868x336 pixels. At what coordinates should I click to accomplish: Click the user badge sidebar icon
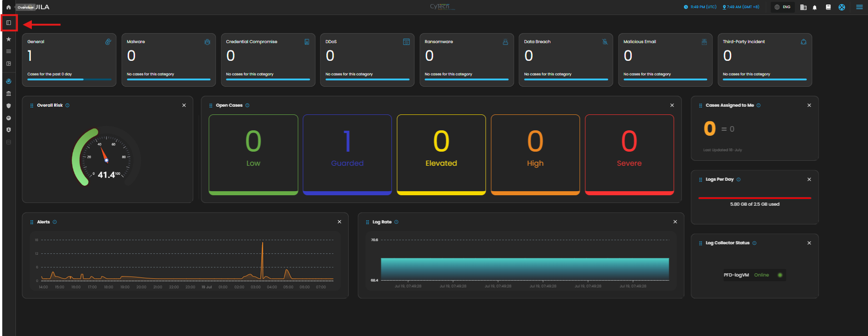click(9, 130)
